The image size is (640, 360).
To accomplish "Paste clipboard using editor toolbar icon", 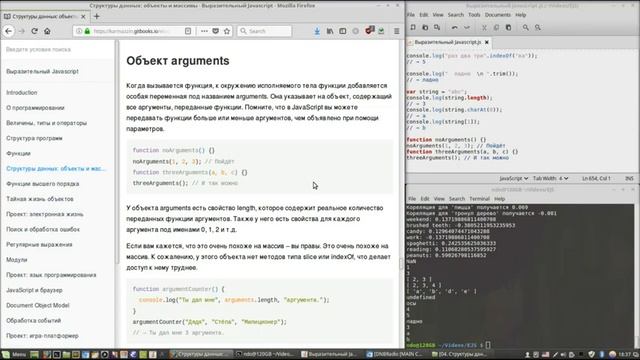I will (508, 27).
